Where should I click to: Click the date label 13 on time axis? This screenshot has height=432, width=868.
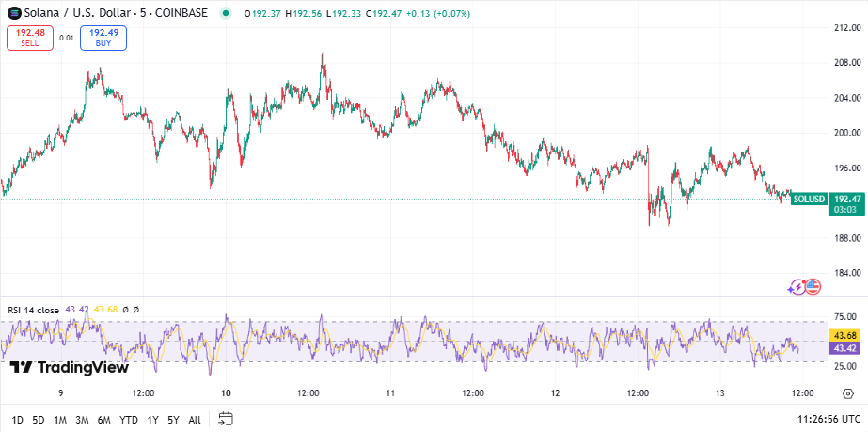pyautogui.click(x=720, y=393)
